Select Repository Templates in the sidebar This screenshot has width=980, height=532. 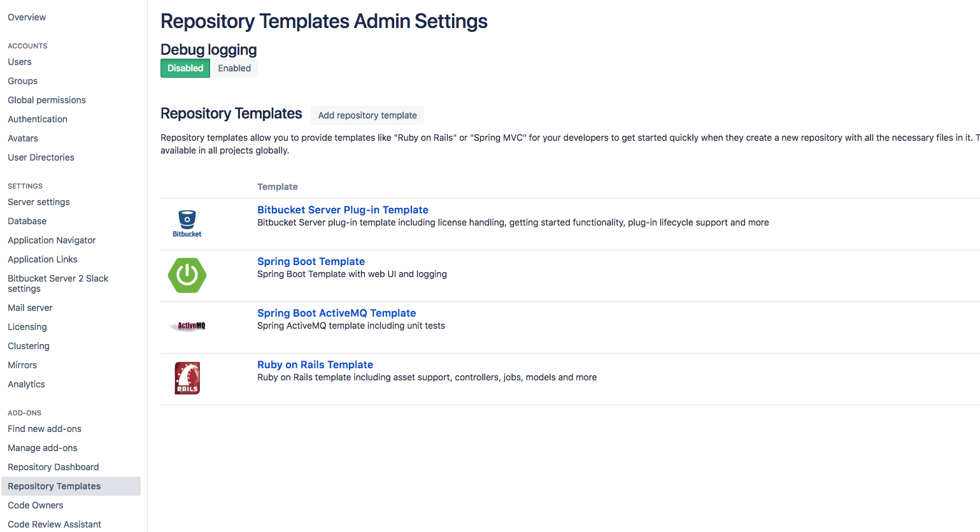[x=54, y=486]
